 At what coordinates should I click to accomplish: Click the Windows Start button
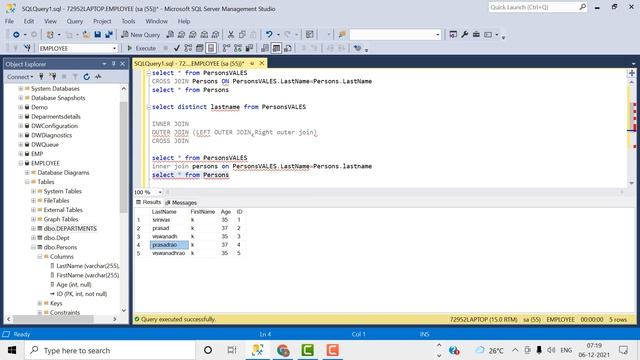pos(12,350)
